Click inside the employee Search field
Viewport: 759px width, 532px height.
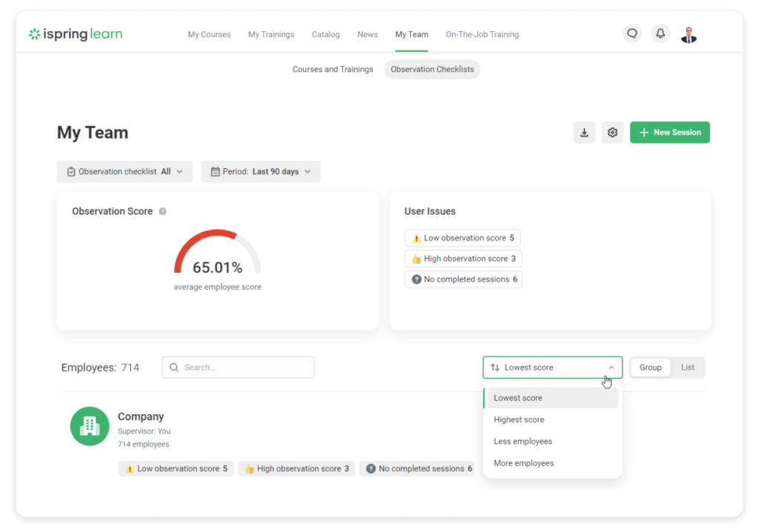pyautogui.click(x=237, y=367)
